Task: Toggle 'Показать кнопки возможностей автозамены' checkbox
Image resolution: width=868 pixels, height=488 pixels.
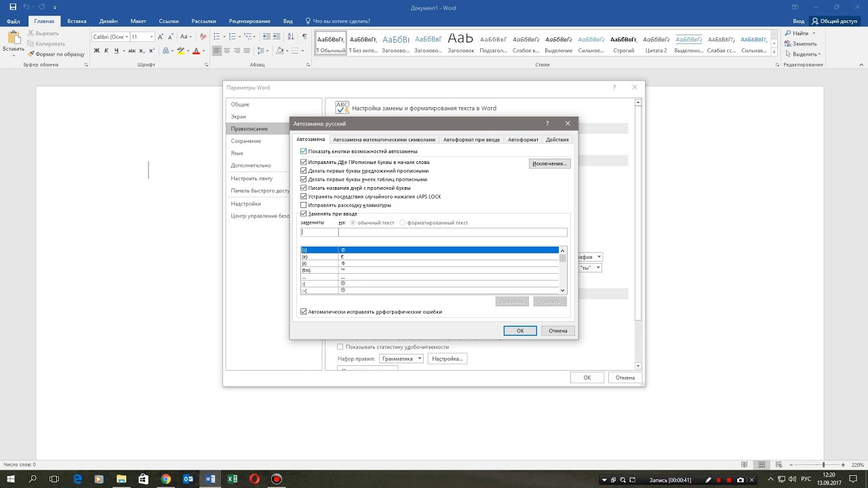Action: (x=304, y=151)
